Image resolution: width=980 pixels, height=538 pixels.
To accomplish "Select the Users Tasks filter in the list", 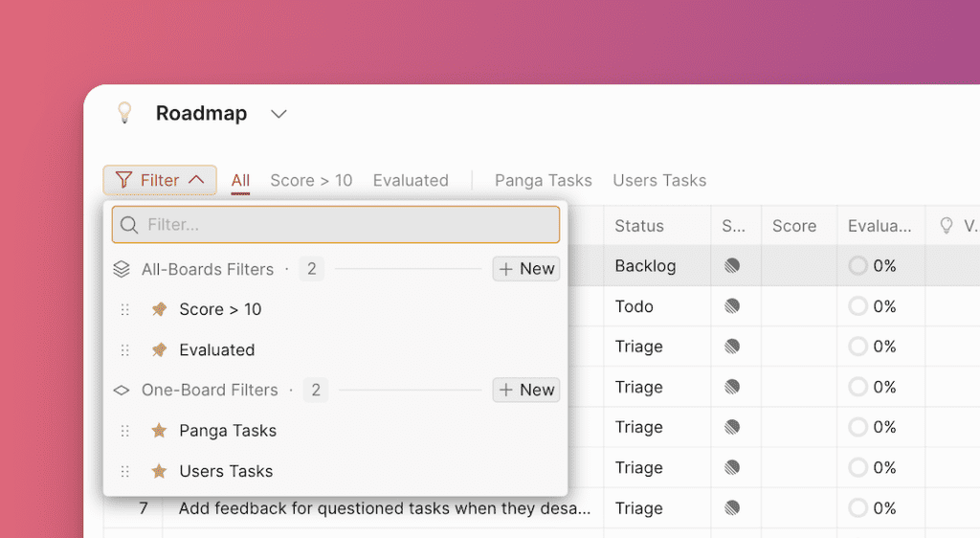I will (x=226, y=471).
